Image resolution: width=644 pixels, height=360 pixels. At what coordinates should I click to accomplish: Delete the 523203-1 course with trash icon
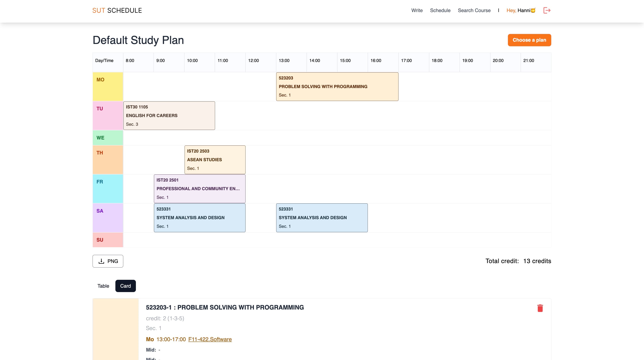[x=540, y=308]
